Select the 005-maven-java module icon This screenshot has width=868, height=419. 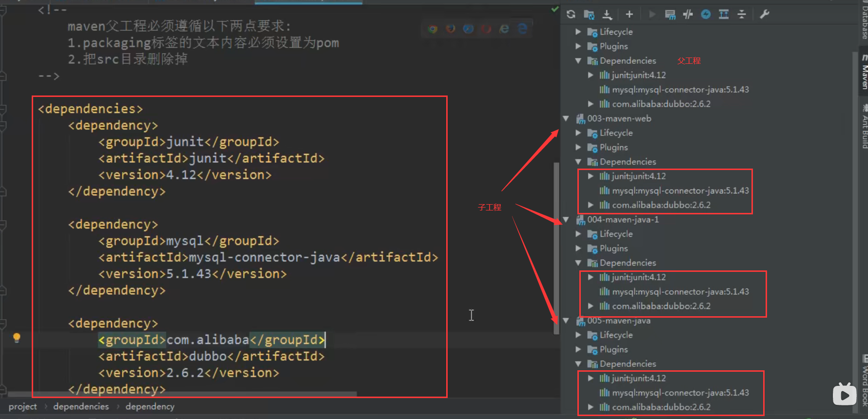[x=581, y=321]
